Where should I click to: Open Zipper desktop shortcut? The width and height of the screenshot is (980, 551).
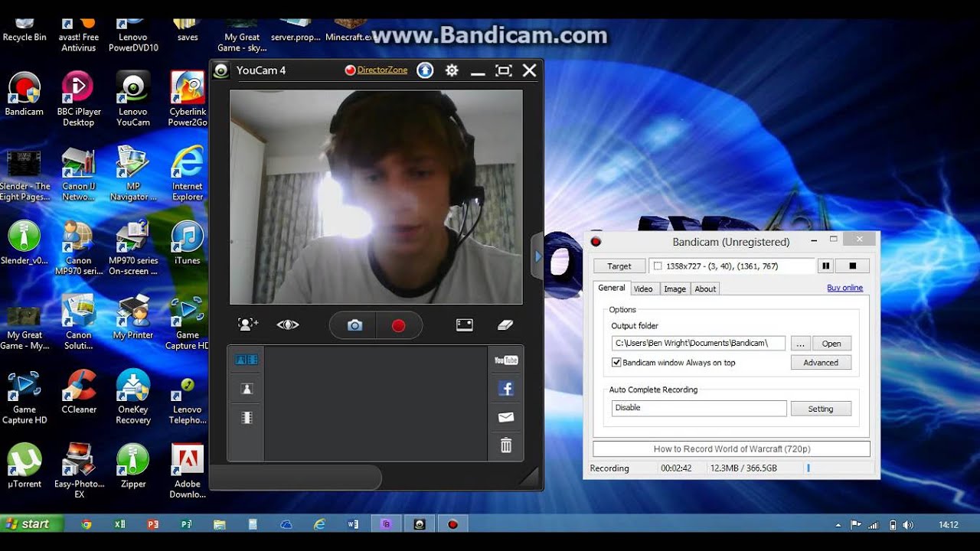coord(133,466)
